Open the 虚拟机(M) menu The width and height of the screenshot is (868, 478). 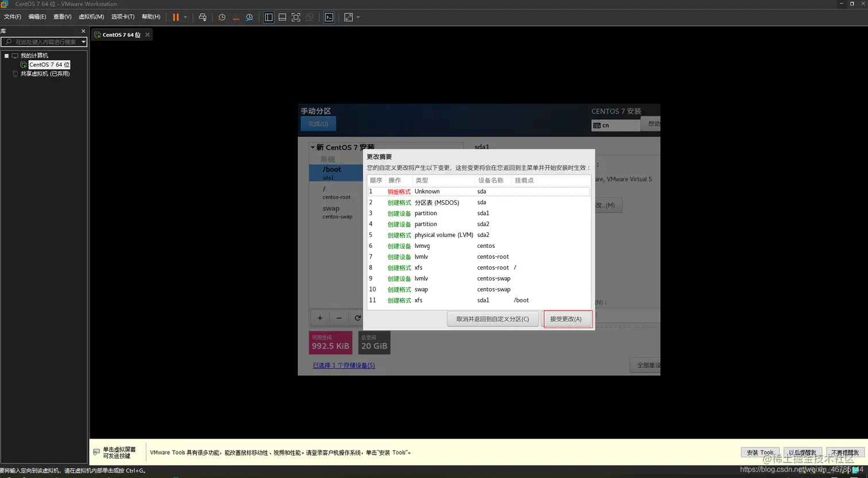[x=91, y=17]
